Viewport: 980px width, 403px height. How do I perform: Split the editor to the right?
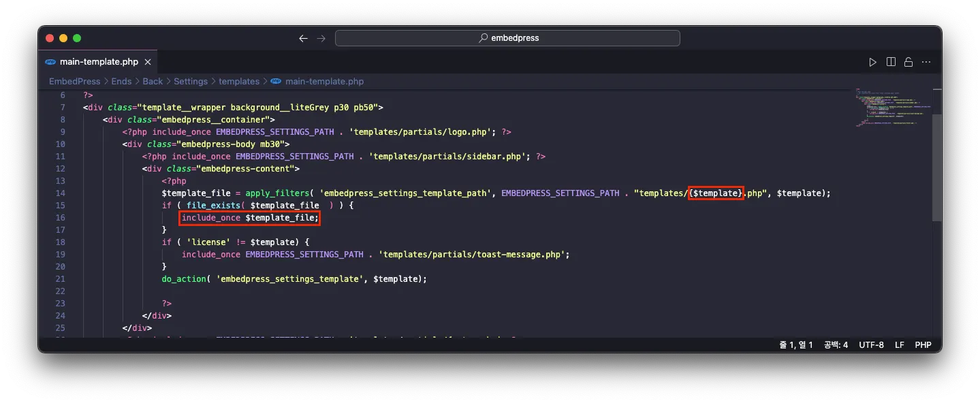(x=891, y=62)
